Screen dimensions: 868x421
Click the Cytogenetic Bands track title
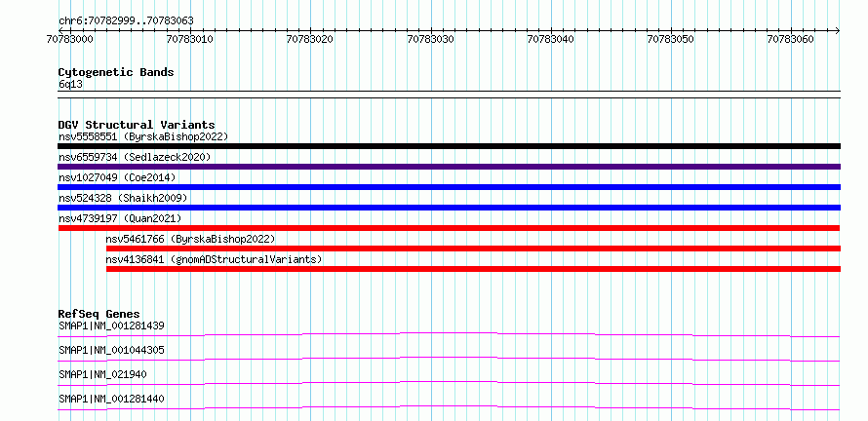(x=116, y=72)
